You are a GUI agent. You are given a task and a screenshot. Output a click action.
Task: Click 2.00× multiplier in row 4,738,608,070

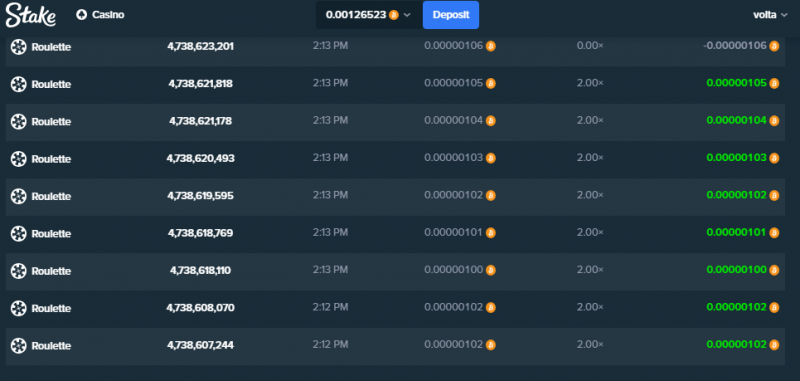tap(590, 307)
